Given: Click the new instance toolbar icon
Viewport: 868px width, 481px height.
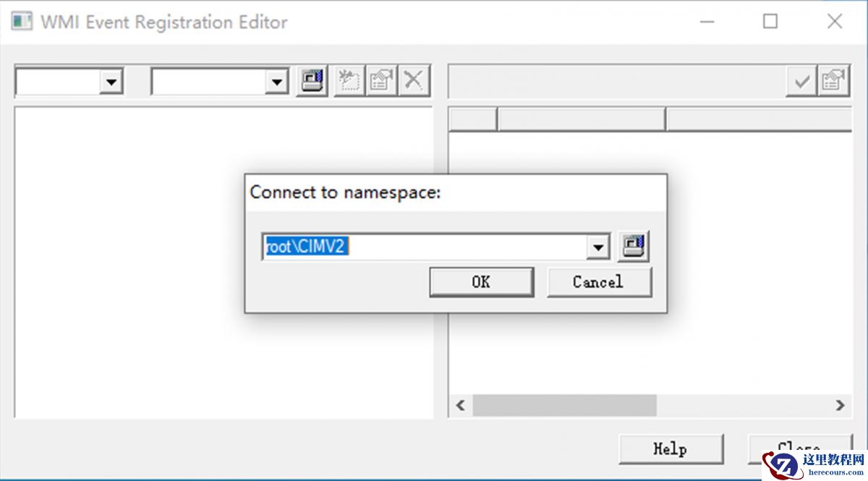Looking at the screenshot, I should point(350,80).
